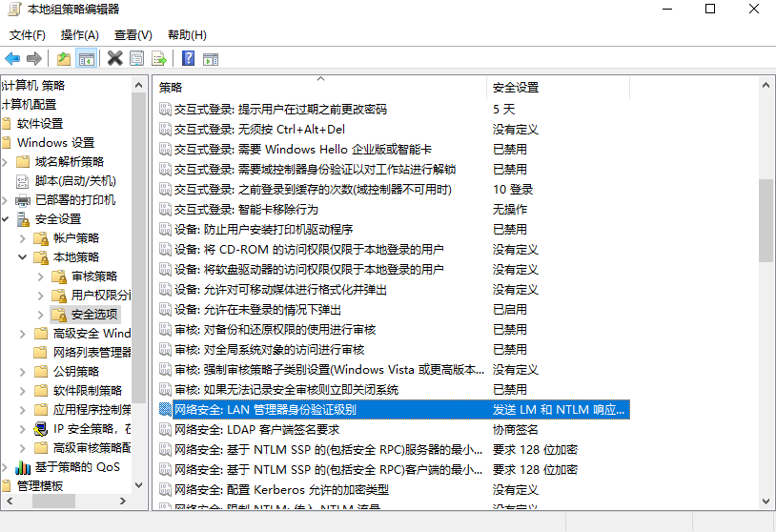
Task: Click the Export list toolbar icon
Action: click(158, 58)
